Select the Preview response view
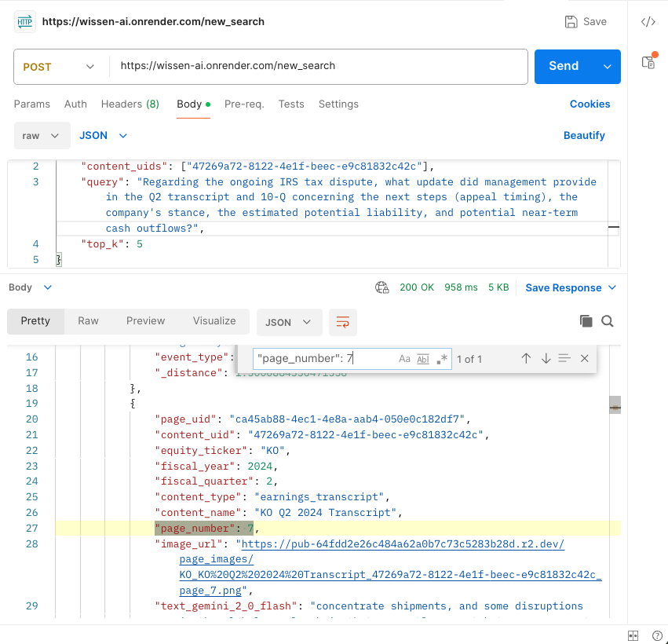The image size is (668, 644). (146, 321)
